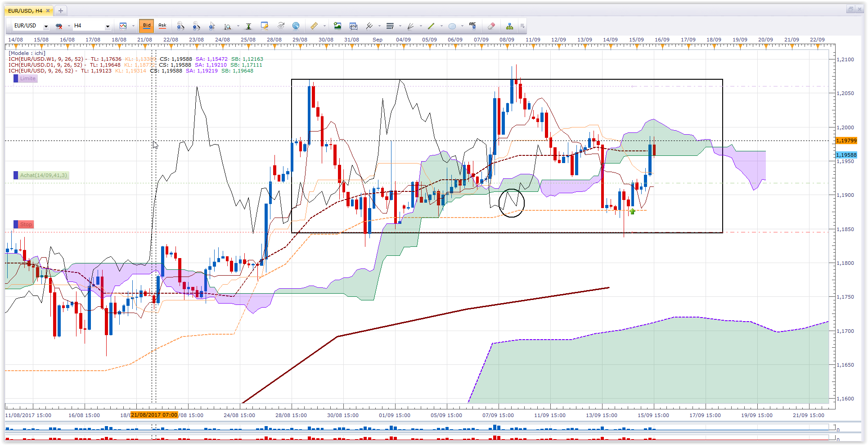Expand the pitchfork tool dropdown arrow
Image resolution: width=868 pixels, height=445 pixels.
coord(379,26)
